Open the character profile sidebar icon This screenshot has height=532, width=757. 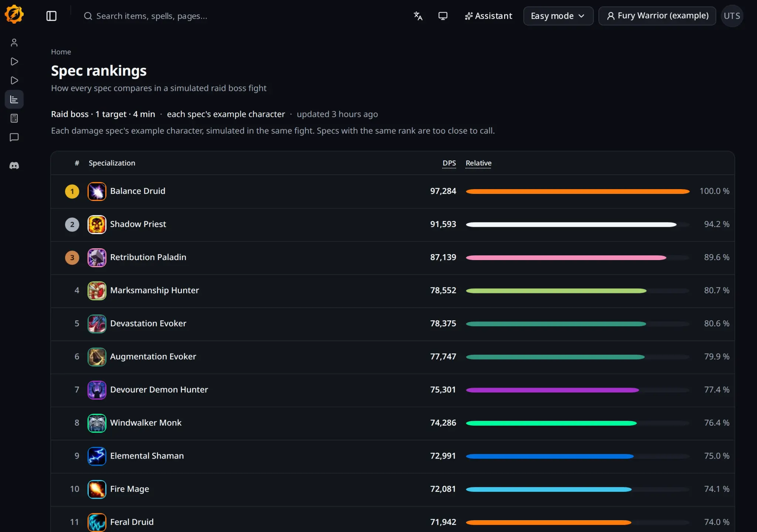(14, 42)
